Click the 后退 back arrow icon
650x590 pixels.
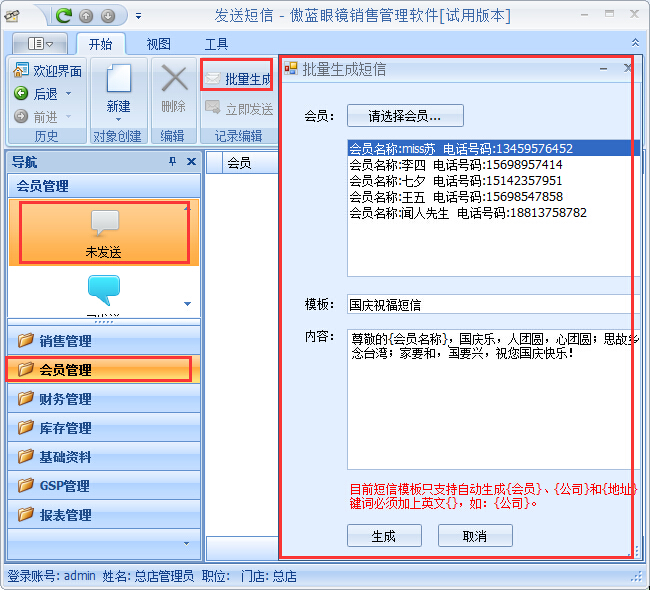coord(21,94)
